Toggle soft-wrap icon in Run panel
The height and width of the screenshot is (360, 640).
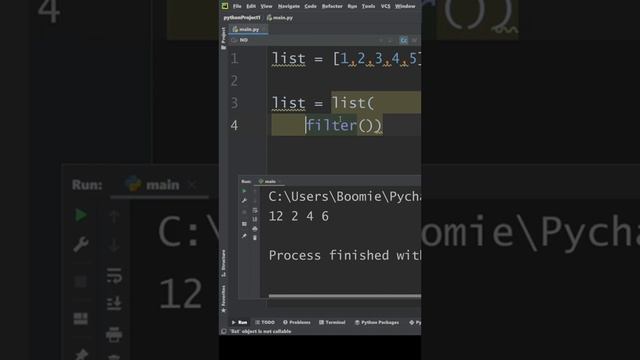pos(255,211)
